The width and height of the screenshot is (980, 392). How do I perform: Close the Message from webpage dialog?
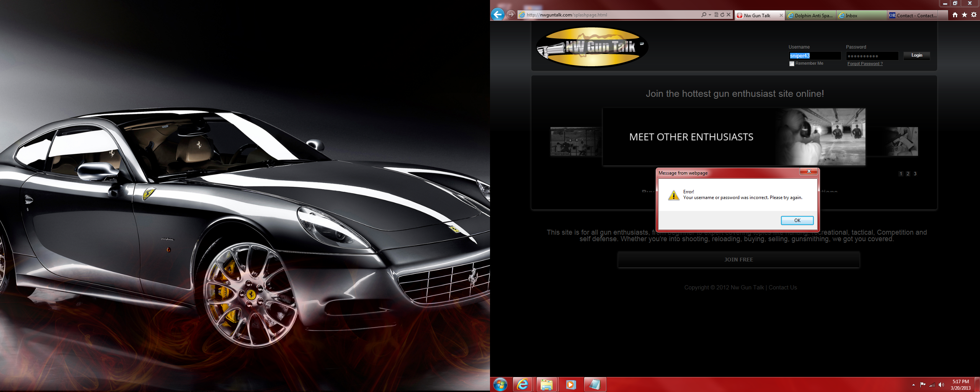click(x=809, y=171)
